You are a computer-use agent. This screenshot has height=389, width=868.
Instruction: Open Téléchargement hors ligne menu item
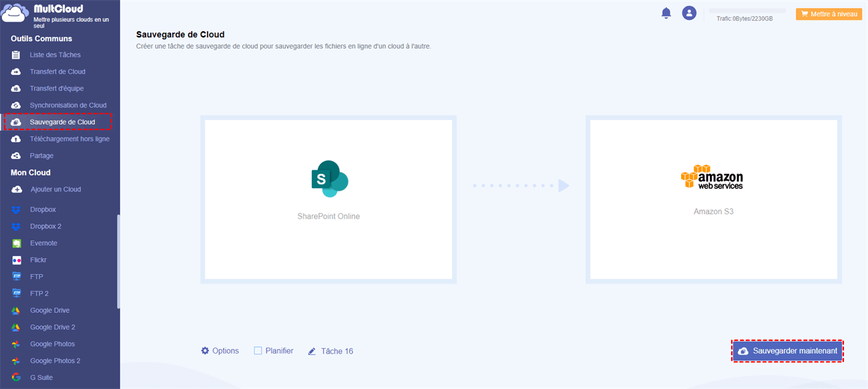pos(69,139)
